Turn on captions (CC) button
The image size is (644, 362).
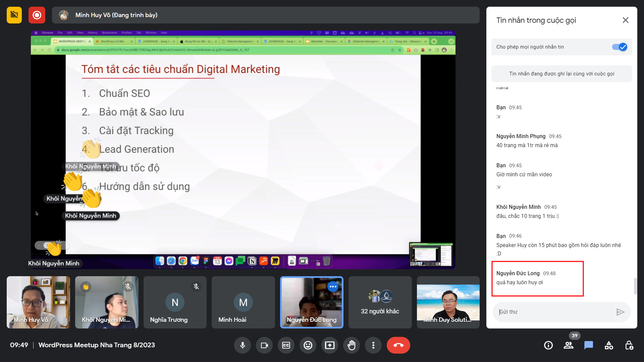point(286,345)
